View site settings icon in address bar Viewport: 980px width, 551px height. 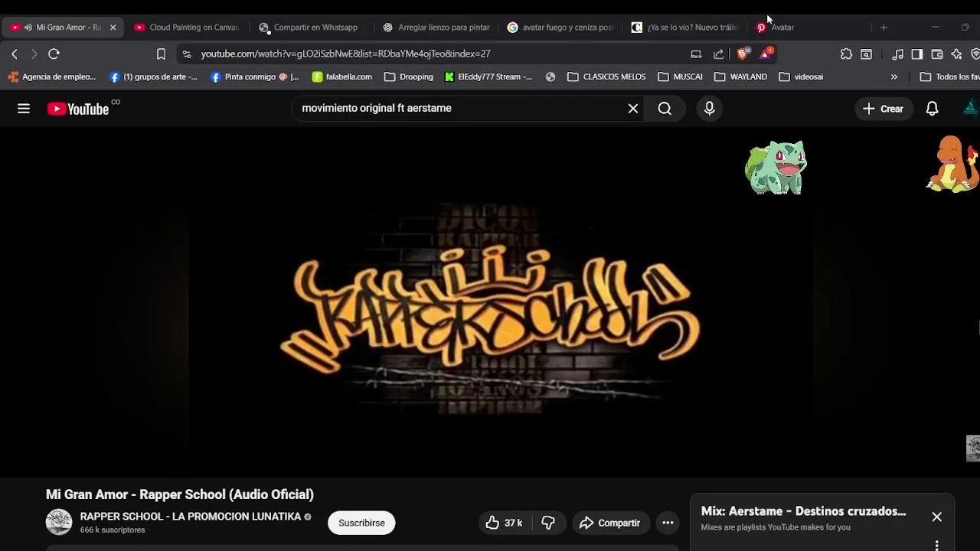[x=187, y=54]
